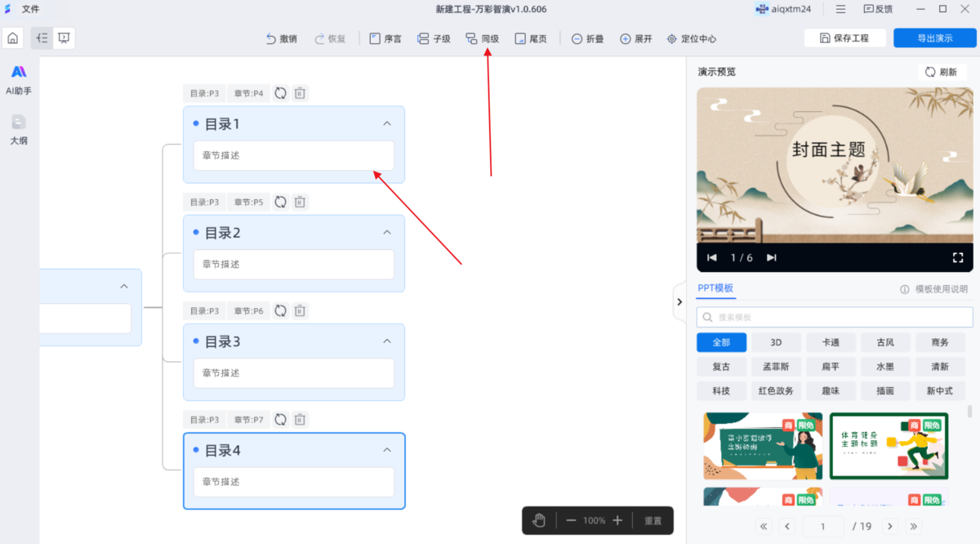This screenshot has height=544, width=980.
Task: Open 模板使用说明 template instructions
Action: click(933, 289)
